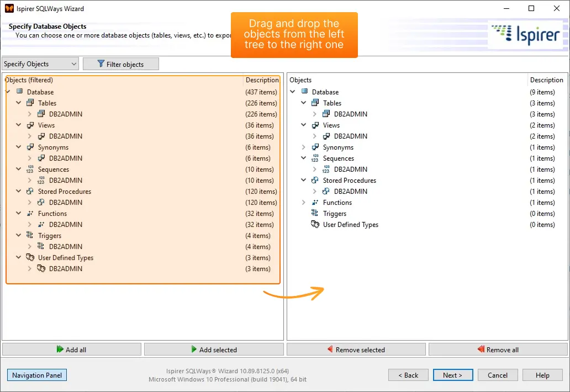Click the Cancel button

[498, 375]
